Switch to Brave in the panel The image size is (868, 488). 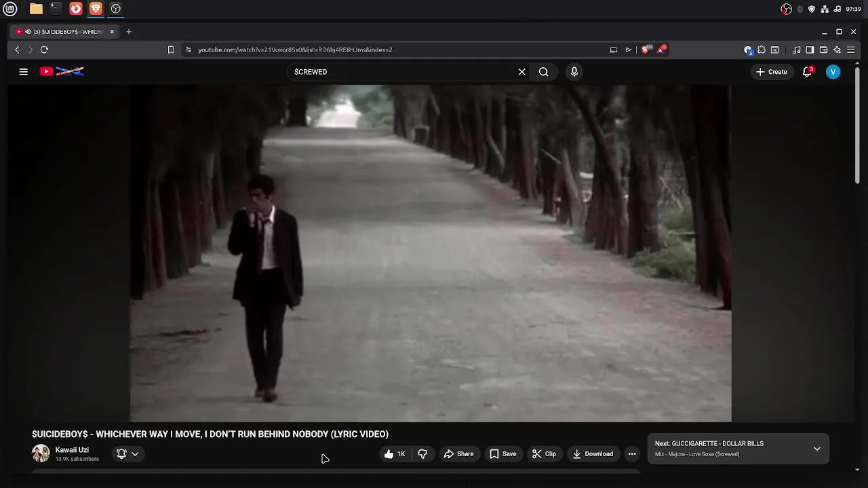coord(96,9)
